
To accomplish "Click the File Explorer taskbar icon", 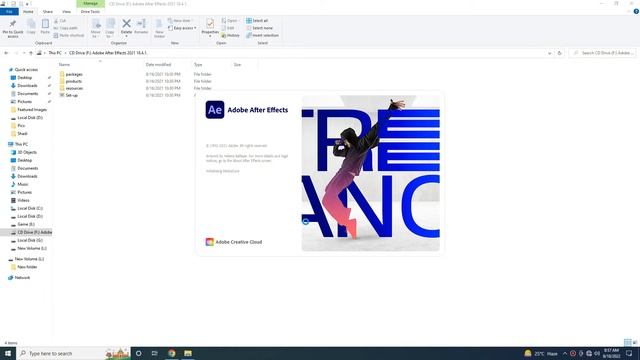I will point(188,353).
